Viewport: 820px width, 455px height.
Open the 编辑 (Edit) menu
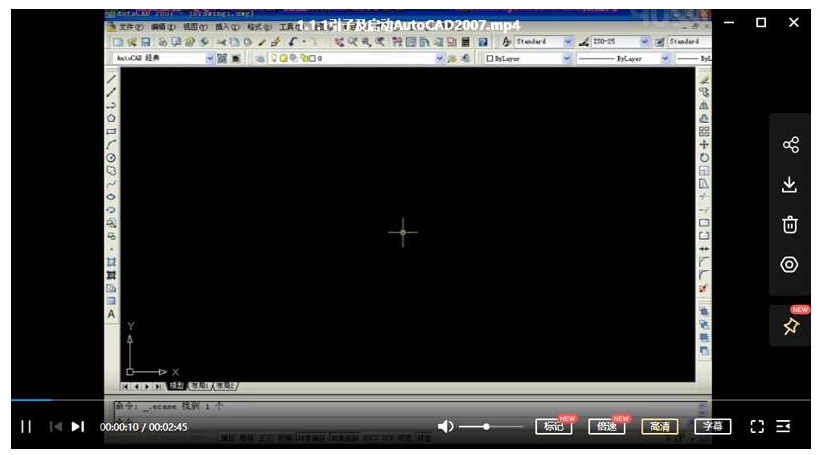click(163, 27)
